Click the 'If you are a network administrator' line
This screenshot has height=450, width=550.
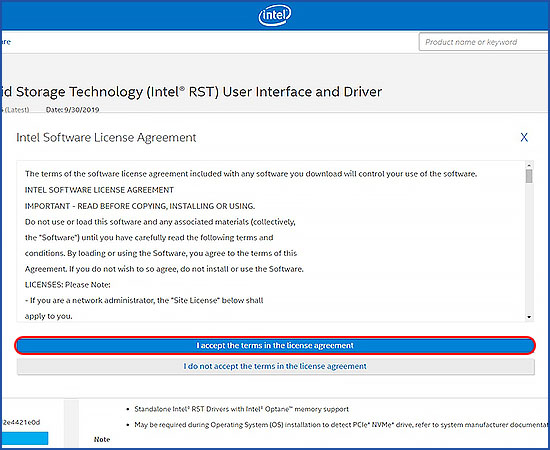tap(144, 301)
